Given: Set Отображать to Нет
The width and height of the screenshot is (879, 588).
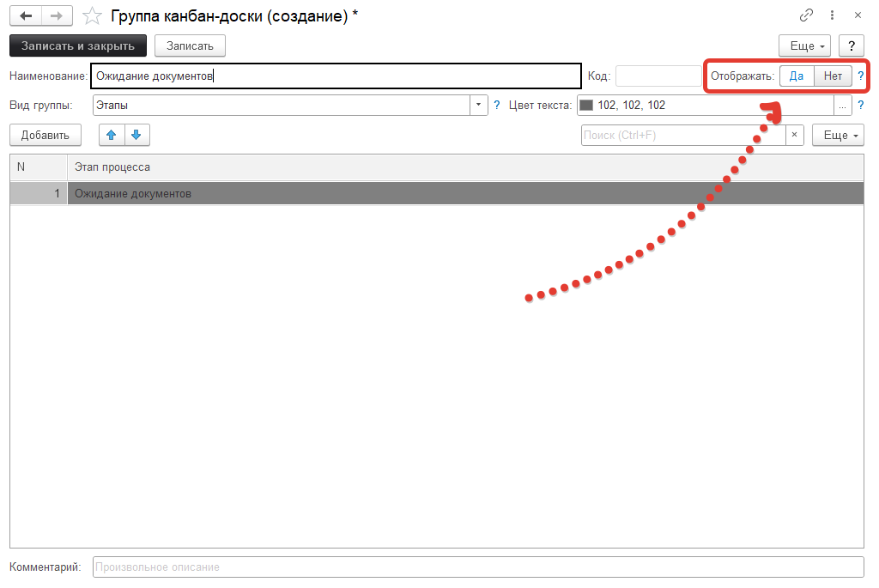Looking at the screenshot, I should click(x=832, y=76).
